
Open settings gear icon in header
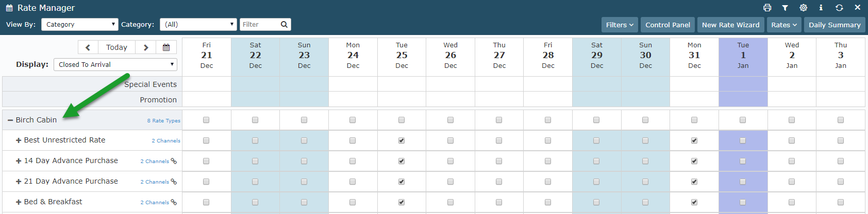(803, 8)
